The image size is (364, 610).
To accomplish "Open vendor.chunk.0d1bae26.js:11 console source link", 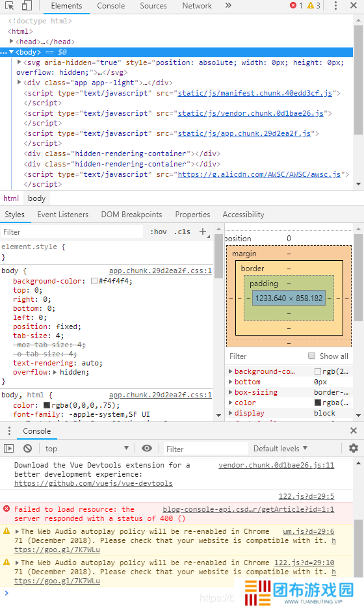I will point(276,465).
